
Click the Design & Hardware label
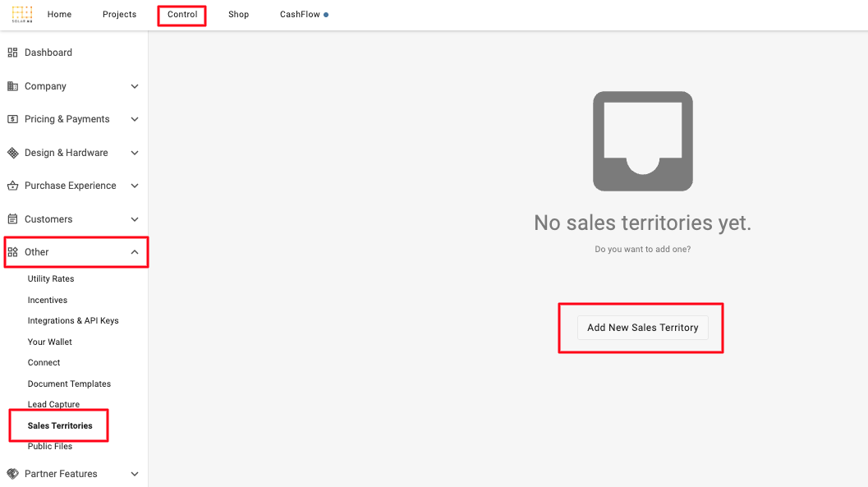[67, 153]
